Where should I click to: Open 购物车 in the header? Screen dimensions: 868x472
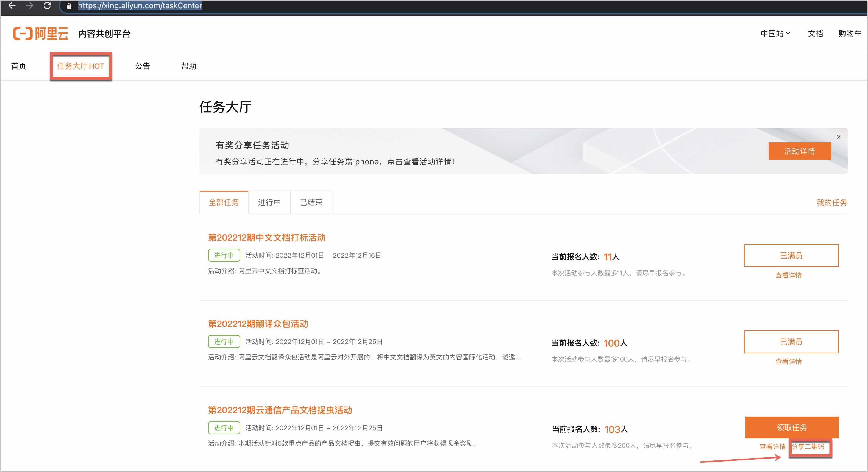coord(850,33)
